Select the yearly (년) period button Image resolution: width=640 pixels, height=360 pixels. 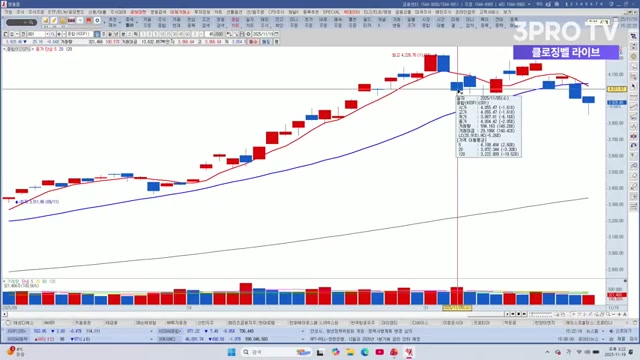(x=116, y=34)
